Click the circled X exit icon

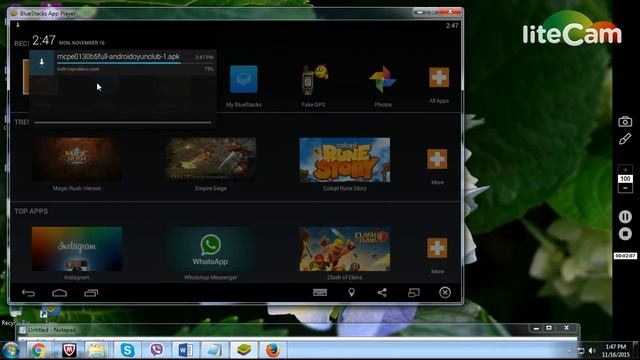point(445,292)
